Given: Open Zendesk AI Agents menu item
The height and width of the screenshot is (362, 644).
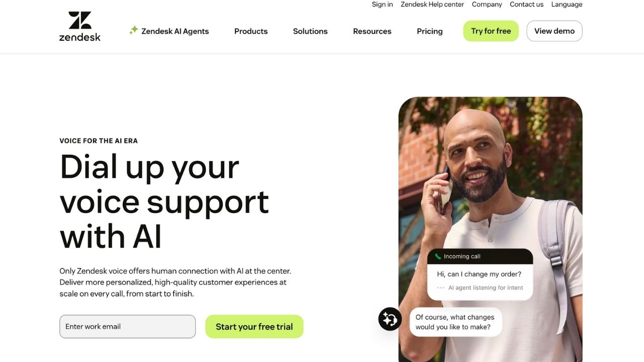Looking at the screenshot, I should tap(169, 31).
